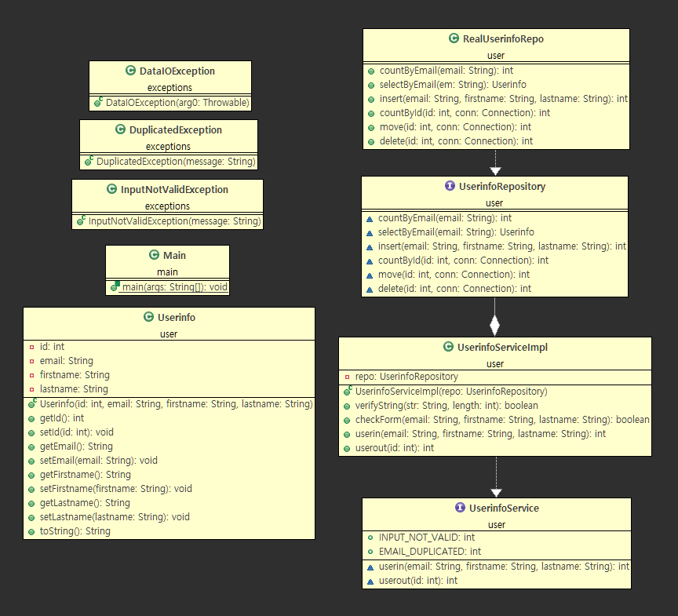The width and height of the screenshot is (678, 616).
Task: Click the class icon beside RealUserinfoRepo
Action: point(454,38)
